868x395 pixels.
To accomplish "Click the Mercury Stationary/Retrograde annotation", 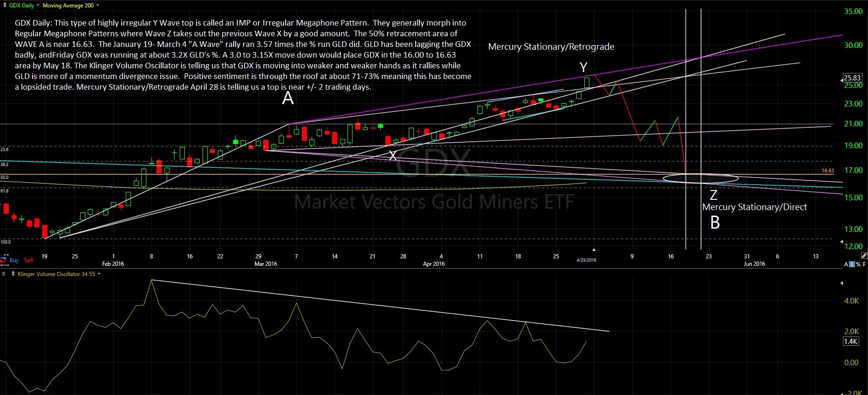I will (x=551, y=47).
